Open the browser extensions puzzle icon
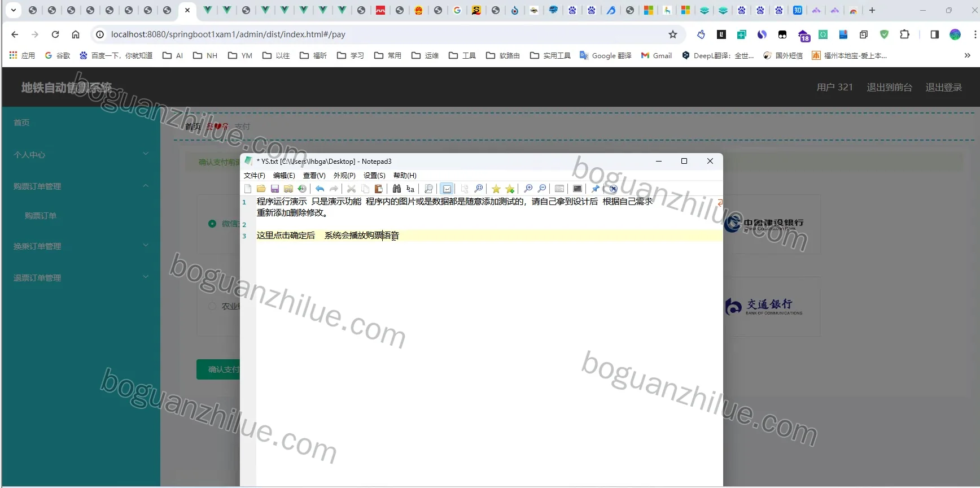The width and height of the screenshot is (980, 488). pyautogui.click(x=904, y=34)
